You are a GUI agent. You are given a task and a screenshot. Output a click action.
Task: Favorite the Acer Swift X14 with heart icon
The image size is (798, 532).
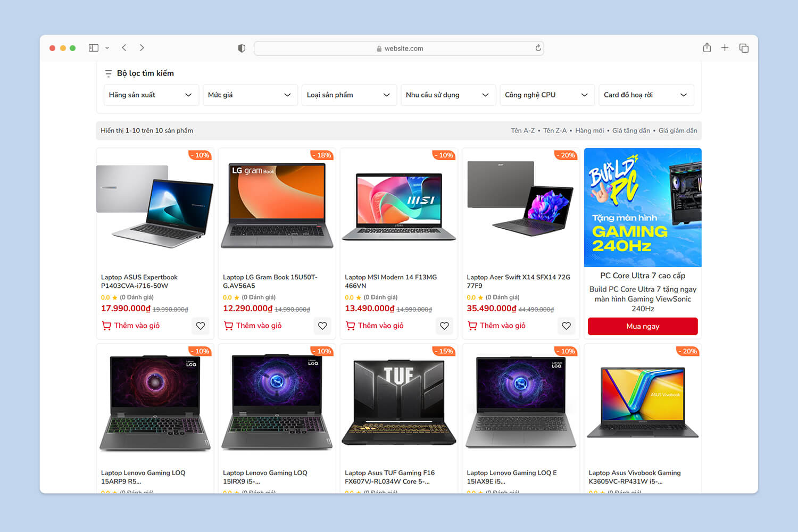tap(566, 326)
